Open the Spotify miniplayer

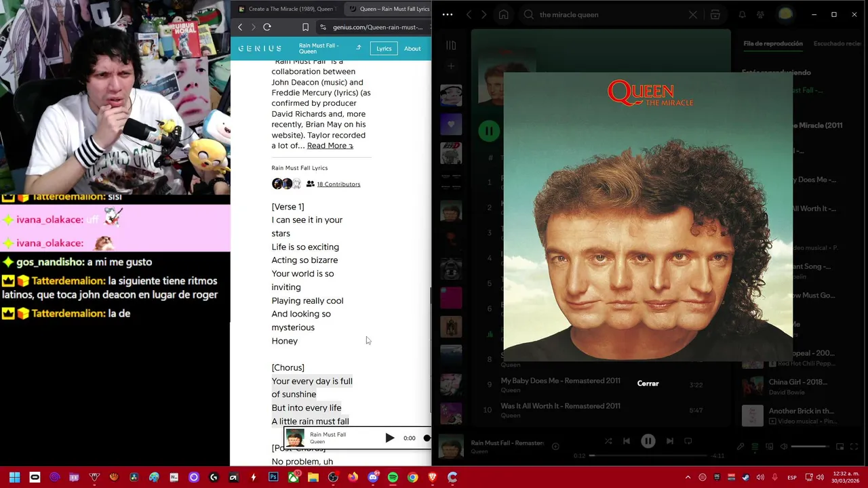point(840,447)
